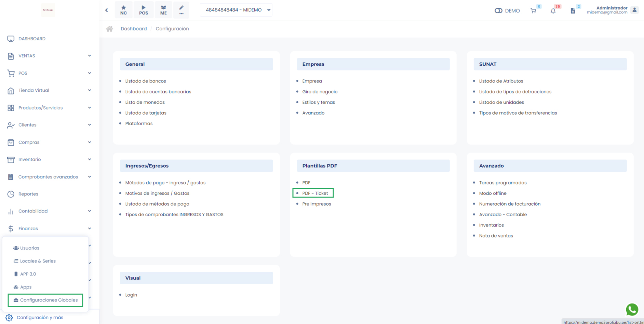644x324 pixels.
Task: Click the document download icon in header
Action: pos(573,11)
